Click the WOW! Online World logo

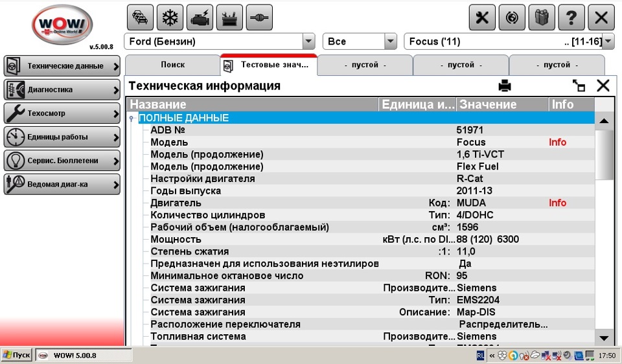click(x=62, y=25)
